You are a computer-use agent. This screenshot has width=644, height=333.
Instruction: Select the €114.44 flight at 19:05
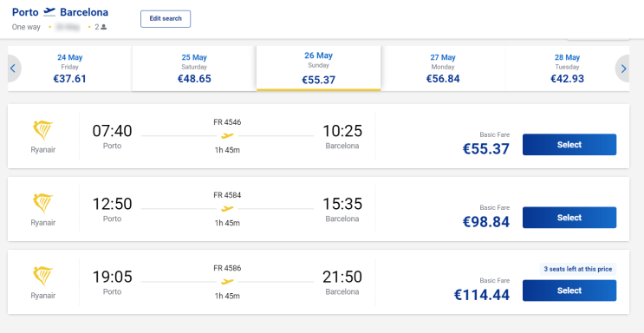(569, 291)
